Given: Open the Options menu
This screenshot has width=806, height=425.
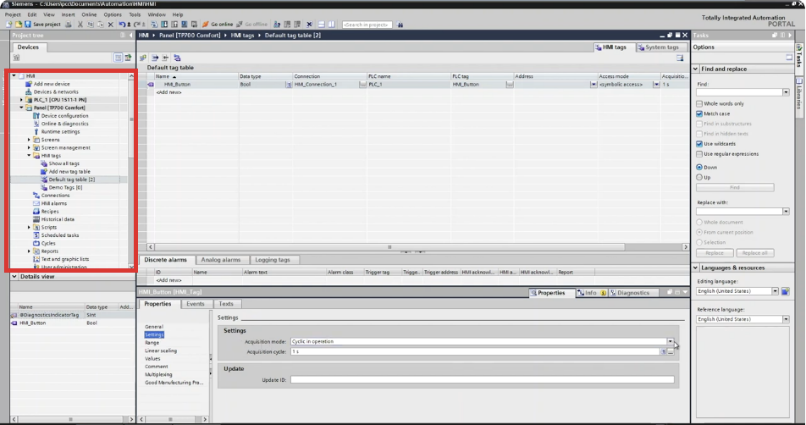Looking at the screenshot, I should 112,15.
